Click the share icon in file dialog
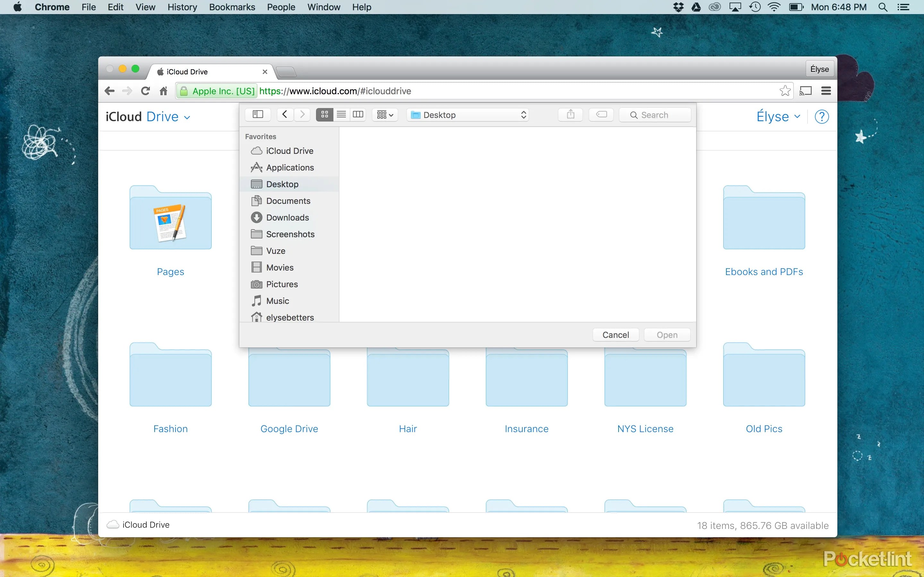This screenshot has height=577, width=924. (x=570, y=114)
